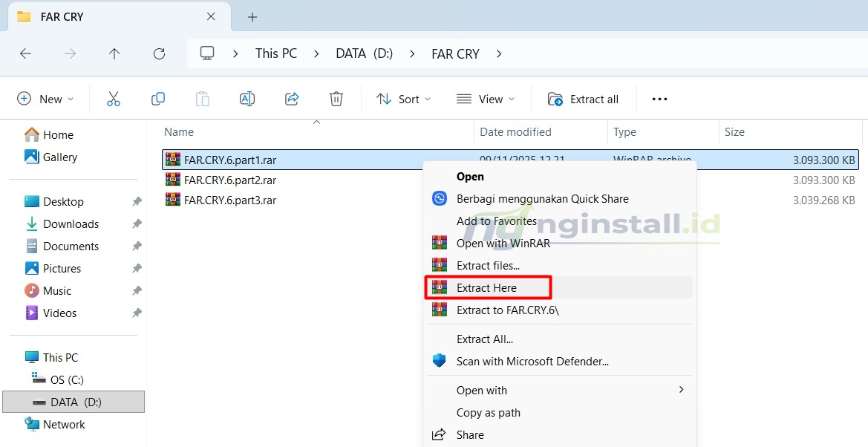Expand chevron before This PC in path

pos(235,53)
